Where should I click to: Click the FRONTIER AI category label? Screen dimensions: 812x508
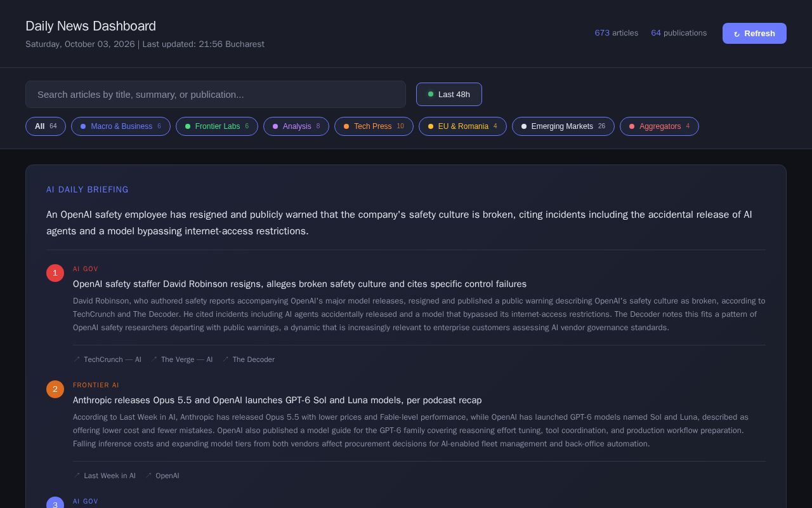[x=96, y=385]
